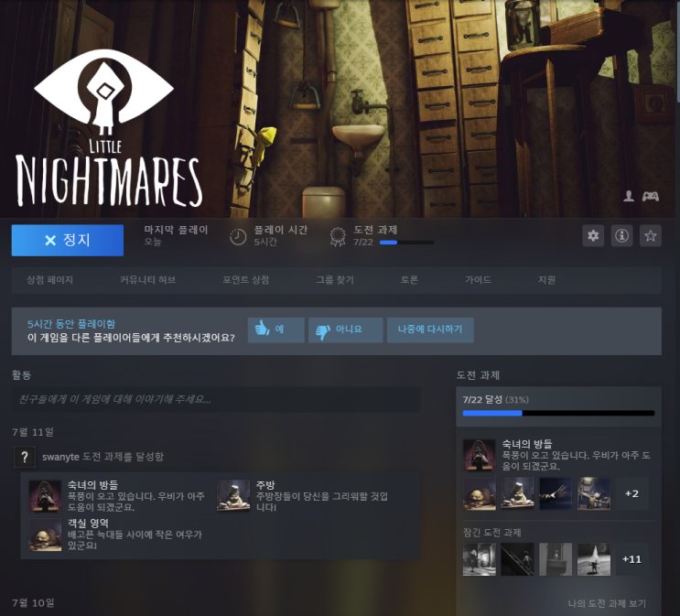Click first unlocked achievement icon in the four-icon row
Image resolution: width=680 pixels, height=616 pixels.
pyautogui.click(x=480, y=493)
